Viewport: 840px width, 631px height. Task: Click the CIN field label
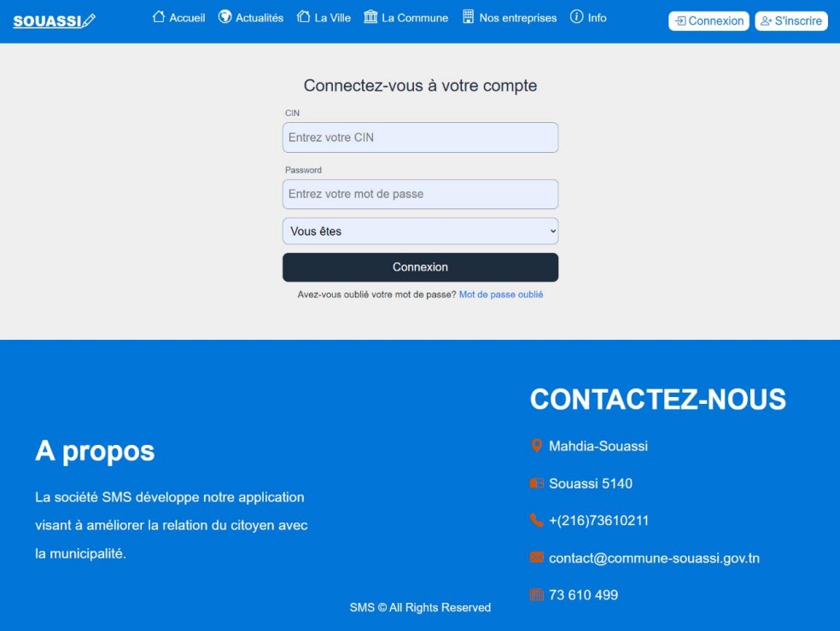click(293, 113)
